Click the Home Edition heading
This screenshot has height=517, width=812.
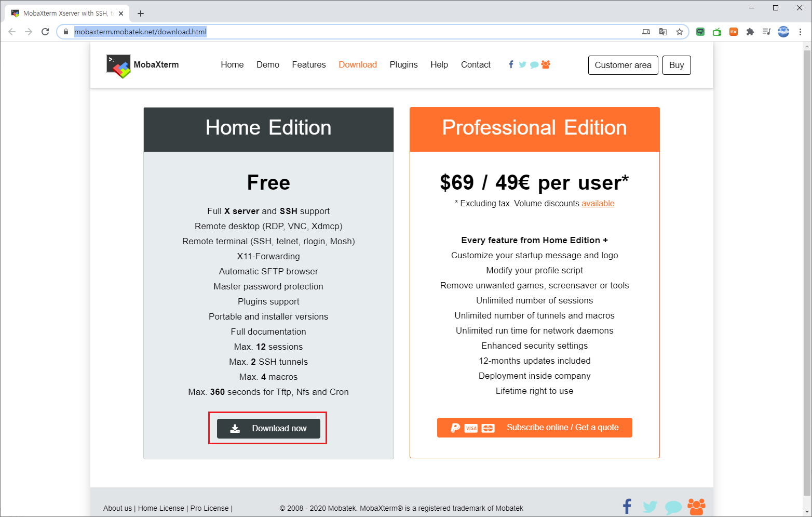(268, 128)
